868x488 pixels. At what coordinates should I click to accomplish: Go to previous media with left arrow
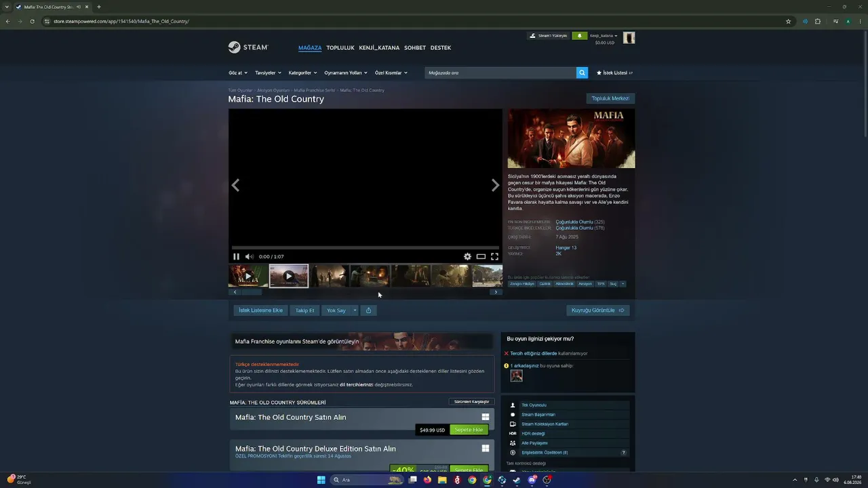tap(235, 185)
